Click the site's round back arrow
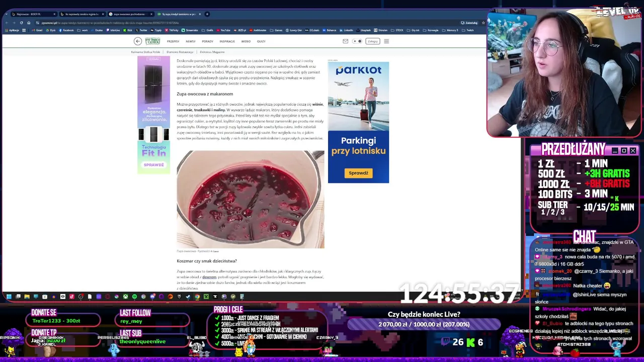Image resolution: width=644 pixels, height=362 pixels. click(138, 41)
